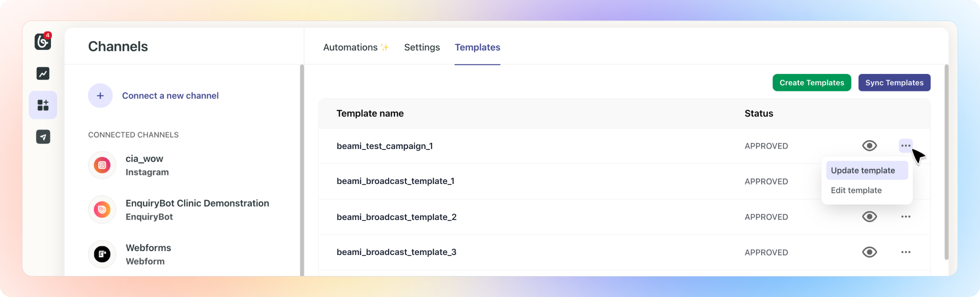Open the paper-plane broadcast sidebar icon
The image size is (980, 297).
tap(43, 137)
